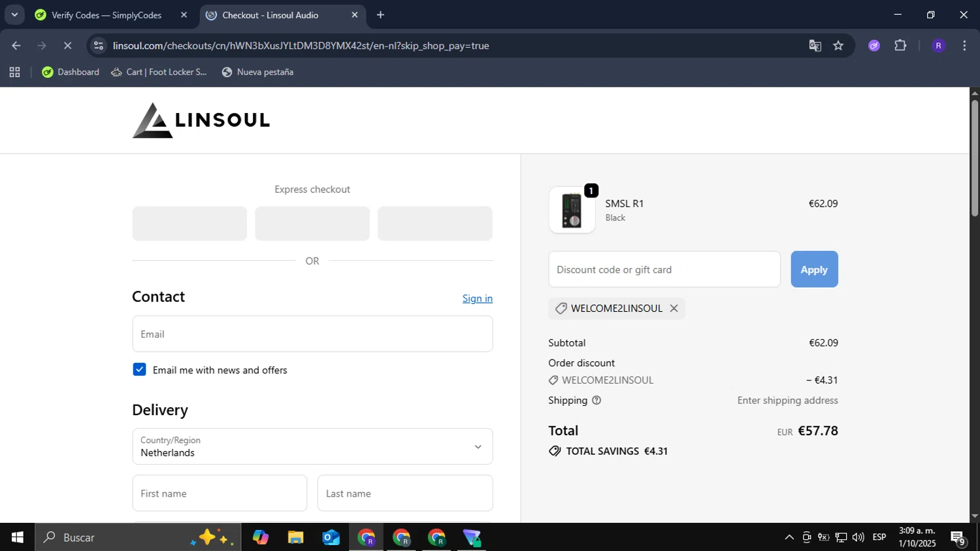The image size is (980, 551).
Task: Click the address bar URL
Action: [x=301, y=46]
